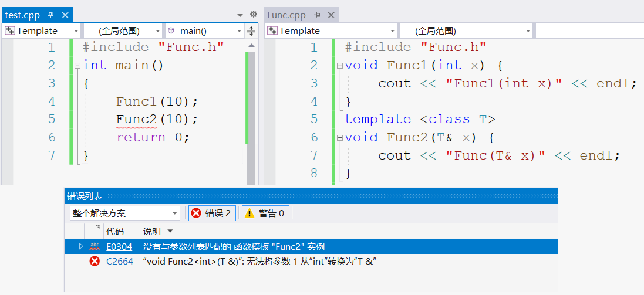Expand the E0304 error row details
644x295 pixels.
[x=81, y=247]
